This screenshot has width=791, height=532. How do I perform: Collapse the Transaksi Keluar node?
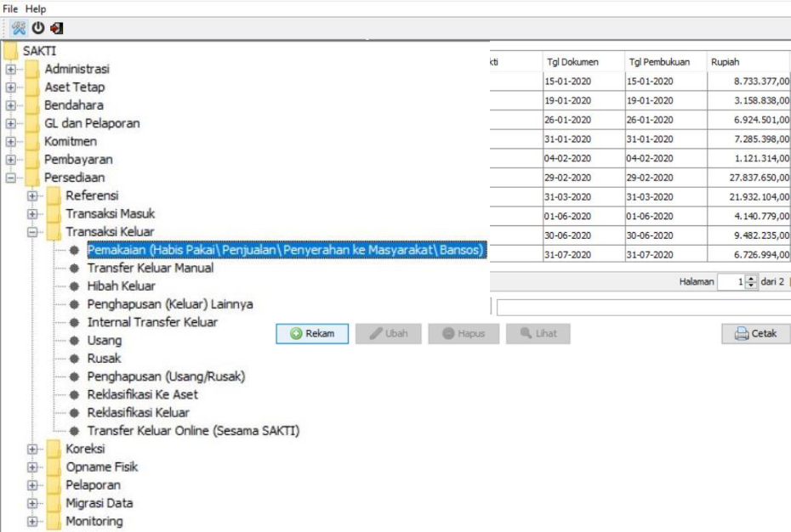32,231
